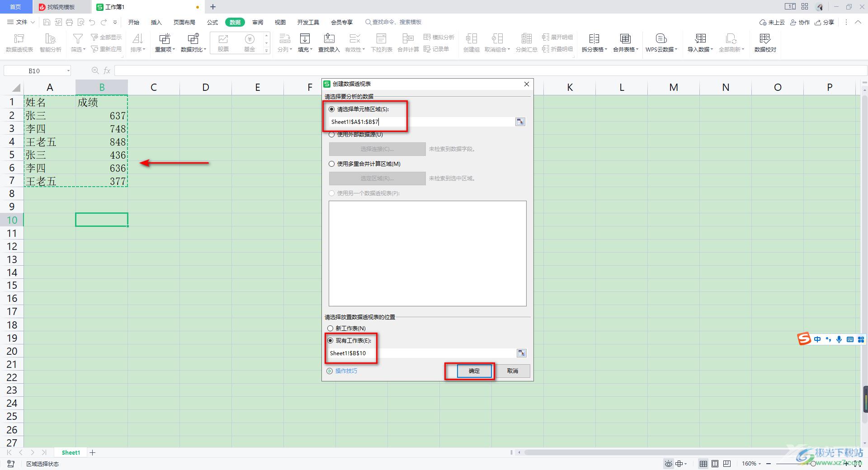The height and width of the screenshot is (470, 868).
Task: Click the save icon in quick access toolbar
Action: pyautogui.click(x=47, y=22)
